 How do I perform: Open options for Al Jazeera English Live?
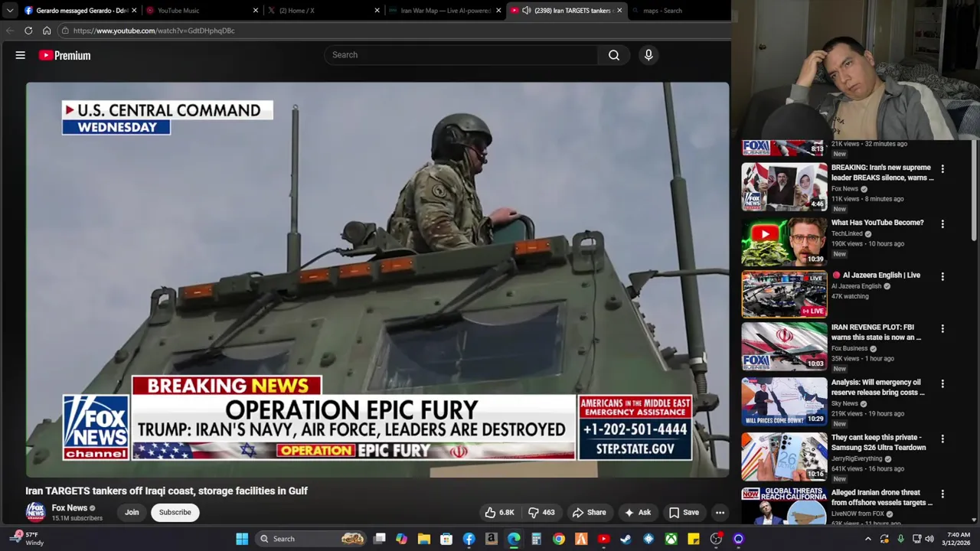coord(942,276)
